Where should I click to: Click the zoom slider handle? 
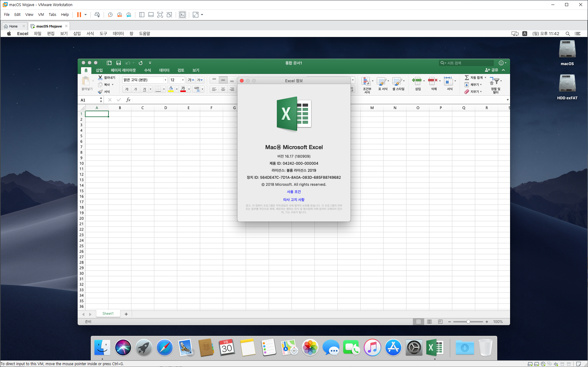pos(468,322)
